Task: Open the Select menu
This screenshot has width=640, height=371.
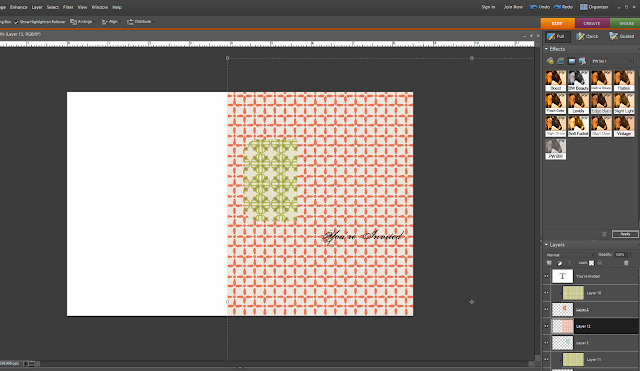Action: [53, 7]
